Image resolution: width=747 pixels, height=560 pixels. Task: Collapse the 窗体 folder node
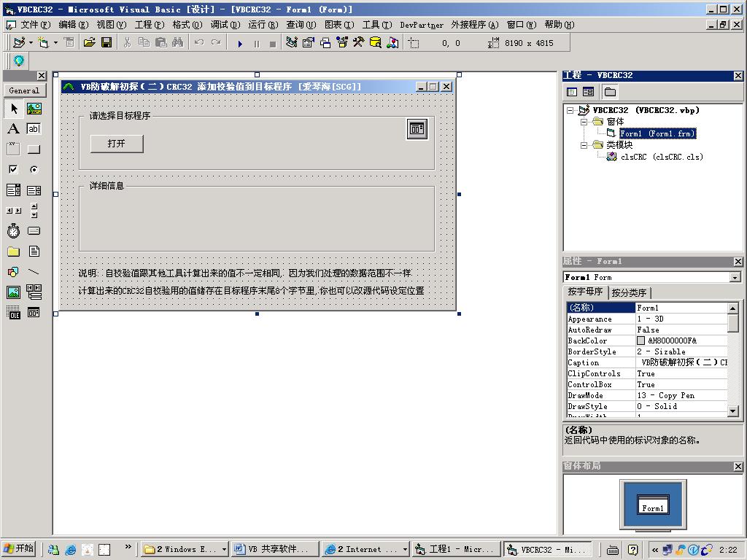pyautogui.click(x=584, y=122)
